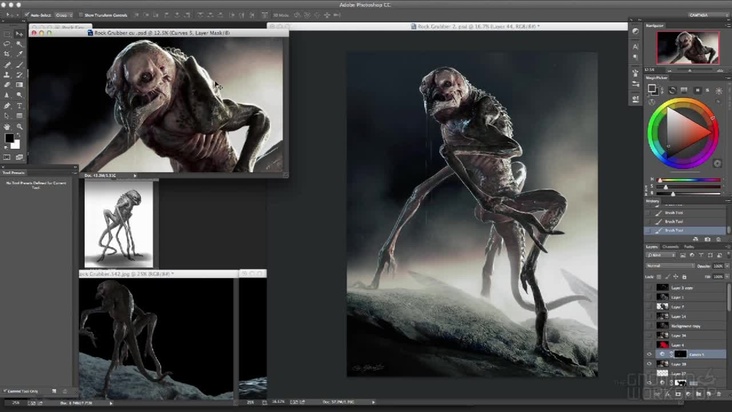This screenshot has width=732, height=412.
Task: Toggle Quick Mask mode icon
Action: pyautogui.click(x=7, y=157)
